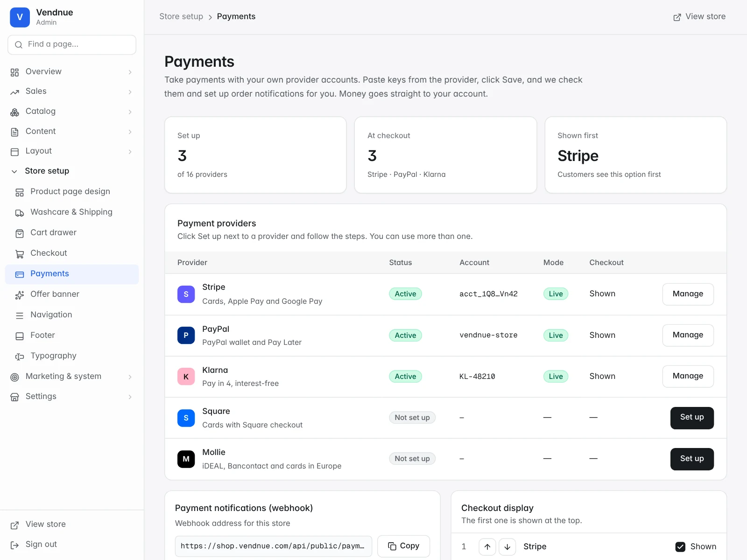Select Payments in the sidebar
Screen dimensions: 747x560
coord(72,274)
